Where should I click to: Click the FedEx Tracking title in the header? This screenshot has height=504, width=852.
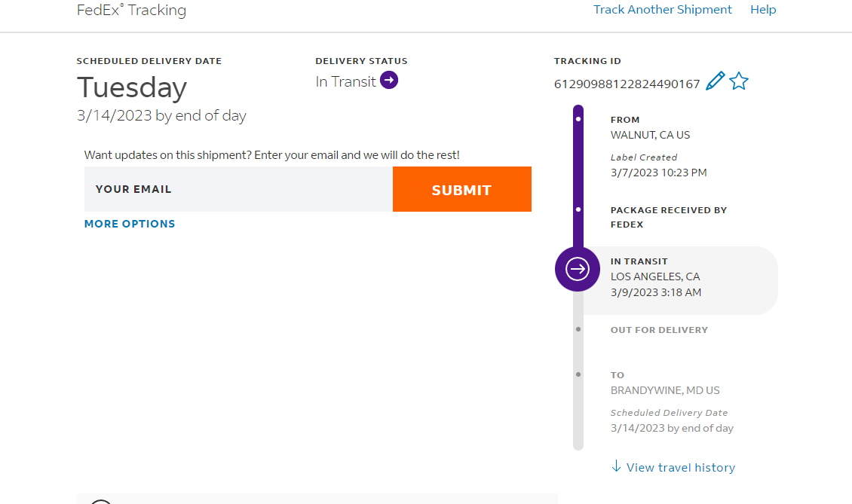(131, 10)
